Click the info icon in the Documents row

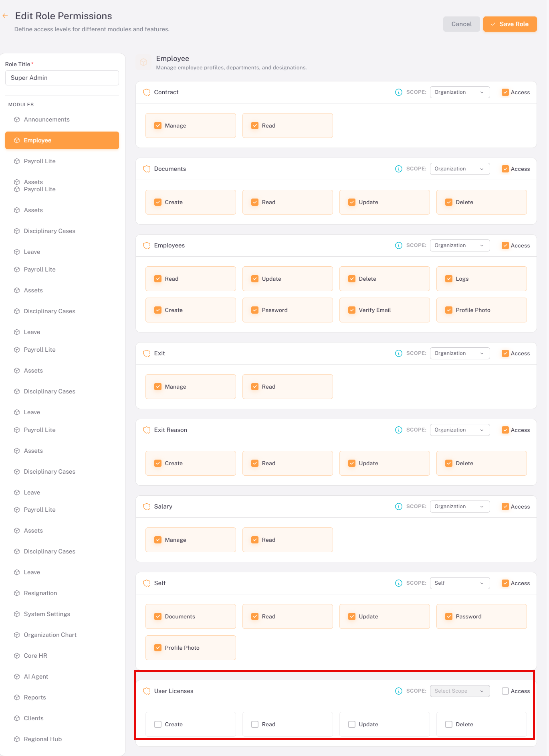399,169
